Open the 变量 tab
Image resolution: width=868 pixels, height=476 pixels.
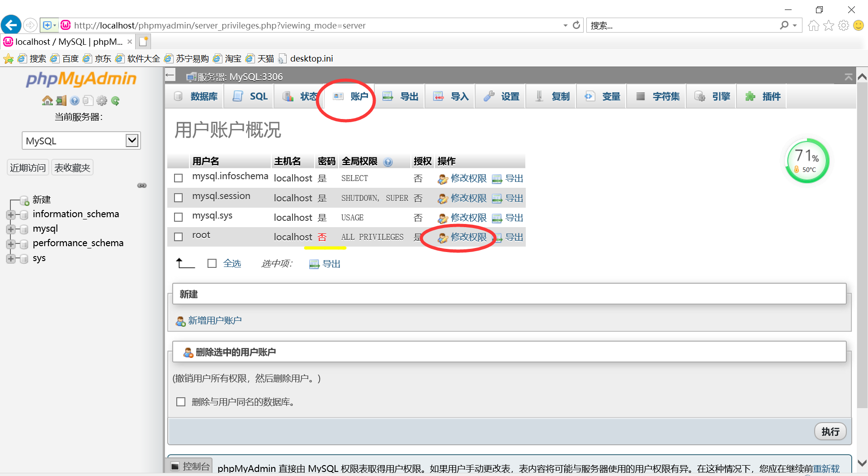click(602, 96)
